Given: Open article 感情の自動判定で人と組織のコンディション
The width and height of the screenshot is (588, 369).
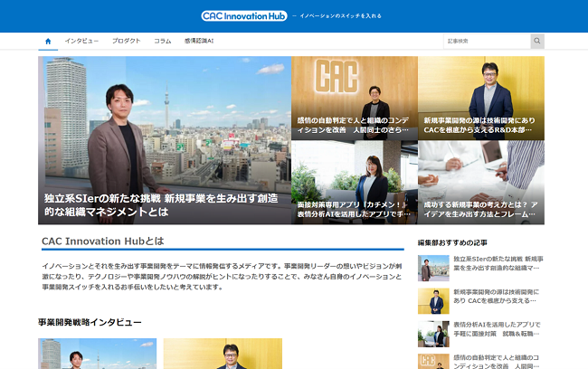Looking at the screenshot, I should pos(355,99).
